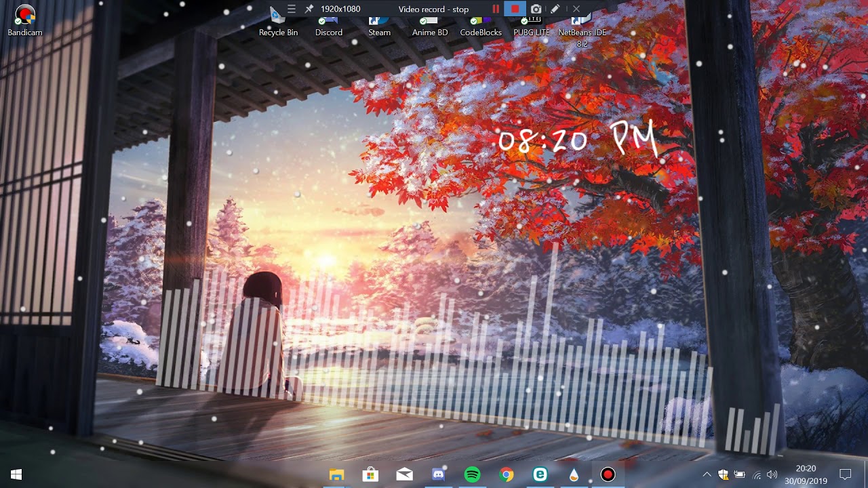Toggle the pin on the recording bar

click(309, 9)
